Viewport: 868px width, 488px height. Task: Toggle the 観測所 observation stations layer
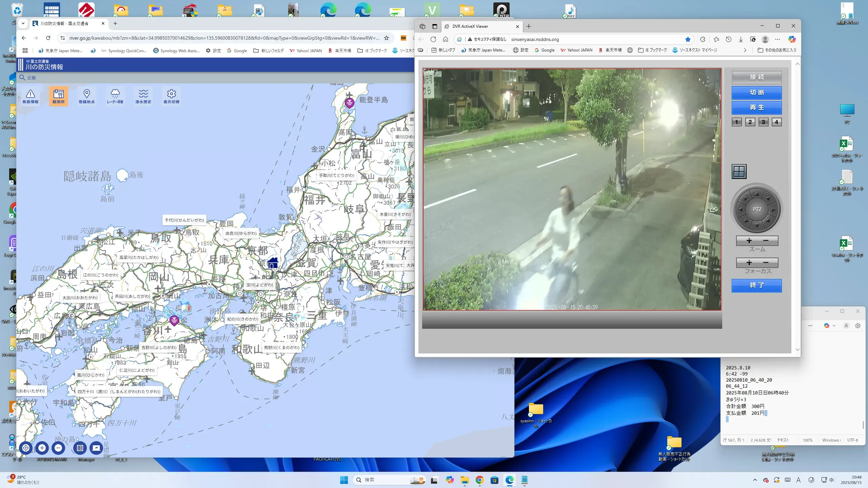[x=58, y=96]
